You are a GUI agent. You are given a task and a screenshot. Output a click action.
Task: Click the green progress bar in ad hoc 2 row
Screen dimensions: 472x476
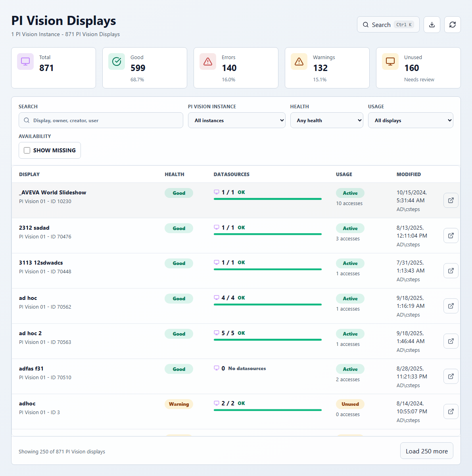(x=268, y=340)
